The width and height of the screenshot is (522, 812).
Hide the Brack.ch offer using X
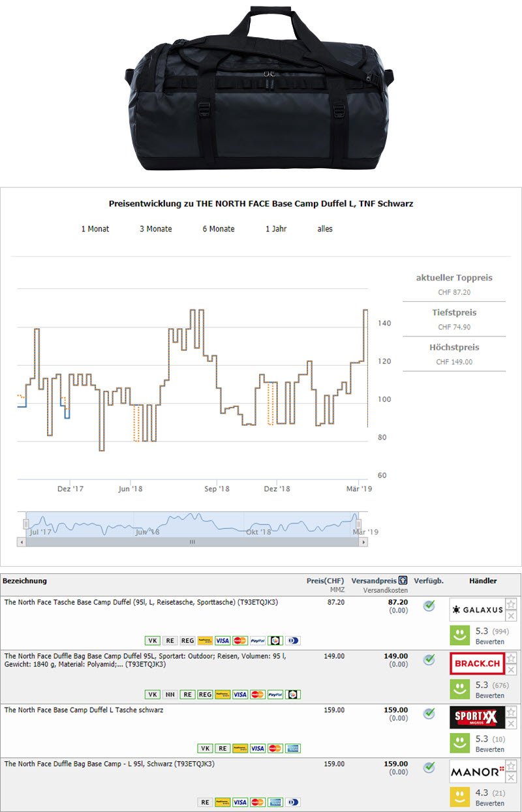[512, 670]
